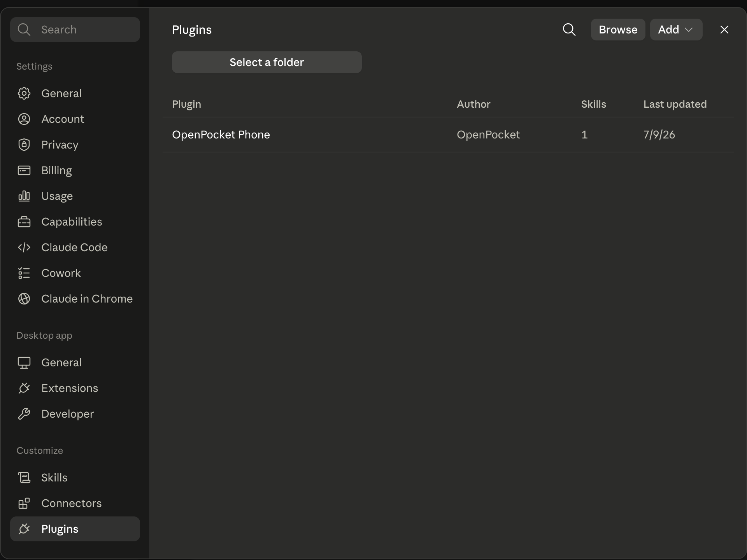
Task: Click the Usage bar chart icon
Action: [x=24, y=196]
